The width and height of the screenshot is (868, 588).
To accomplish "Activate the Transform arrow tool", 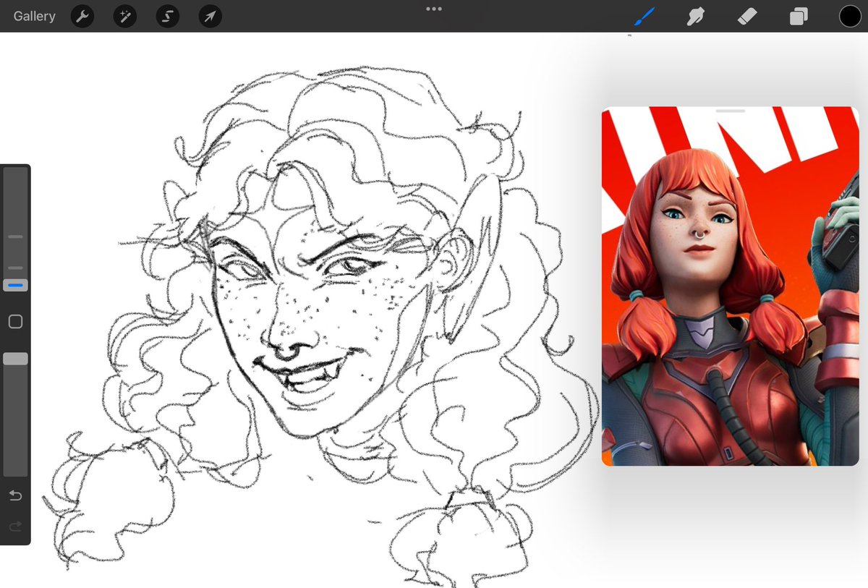I will point(210,16).
